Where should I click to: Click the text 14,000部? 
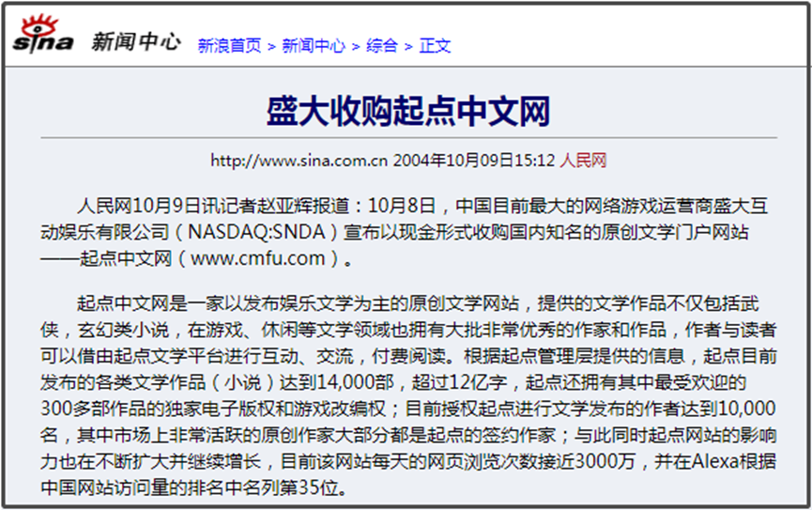click(x=356, y=382)
